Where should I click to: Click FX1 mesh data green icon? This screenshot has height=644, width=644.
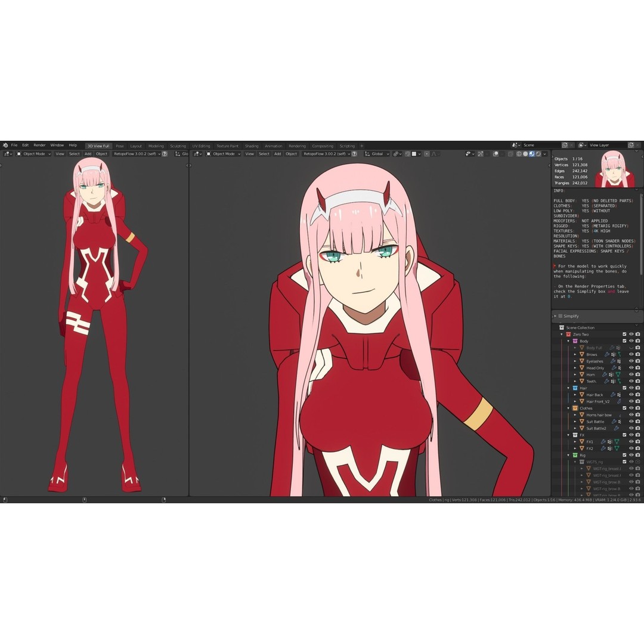click(617, 441)
